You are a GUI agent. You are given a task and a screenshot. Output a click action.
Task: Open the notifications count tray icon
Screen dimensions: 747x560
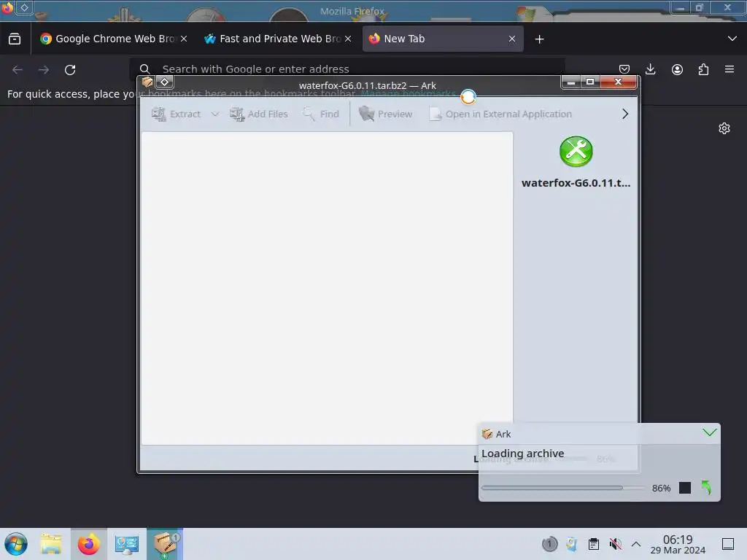click(x=549, y=544)
